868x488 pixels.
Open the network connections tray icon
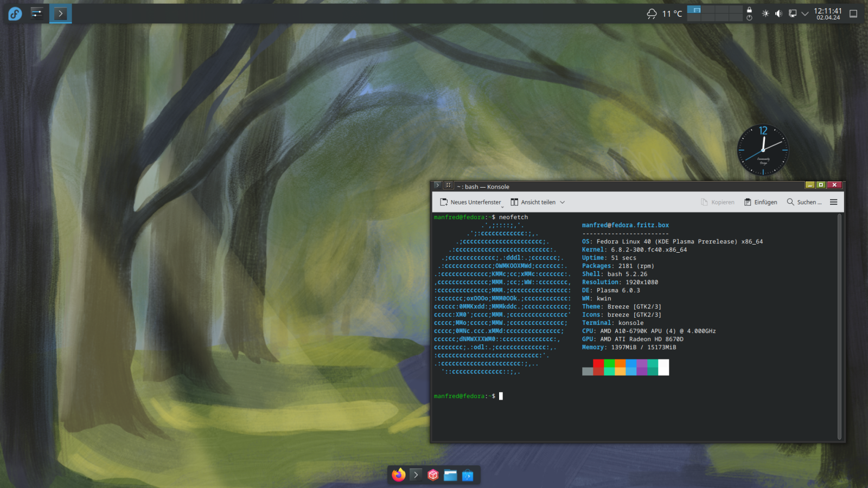tap(792, 14)
